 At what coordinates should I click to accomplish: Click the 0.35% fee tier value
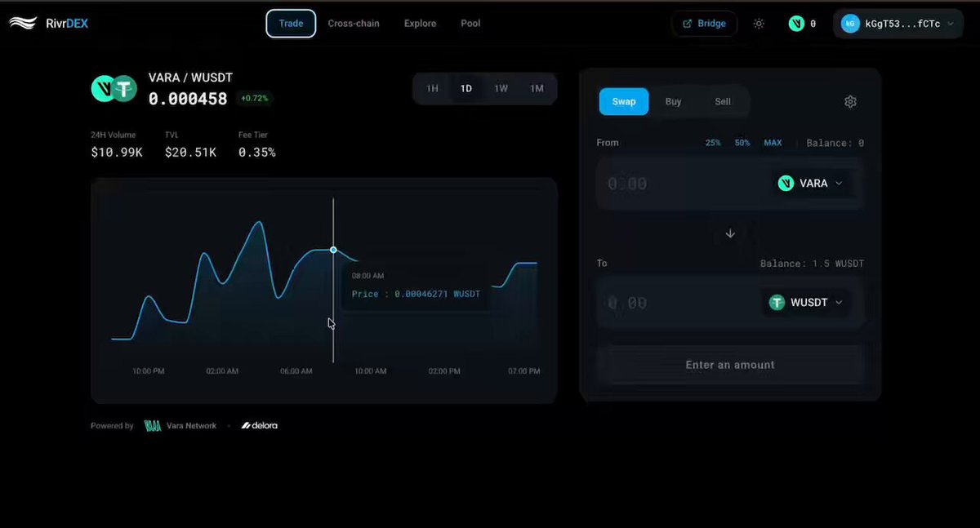point(256,153)
